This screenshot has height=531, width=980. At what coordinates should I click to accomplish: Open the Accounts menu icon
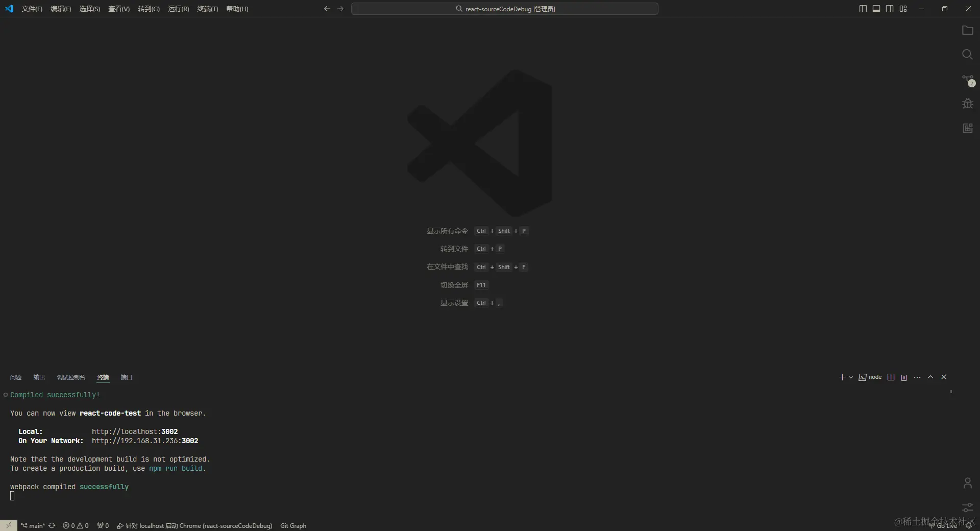point(967,483)
